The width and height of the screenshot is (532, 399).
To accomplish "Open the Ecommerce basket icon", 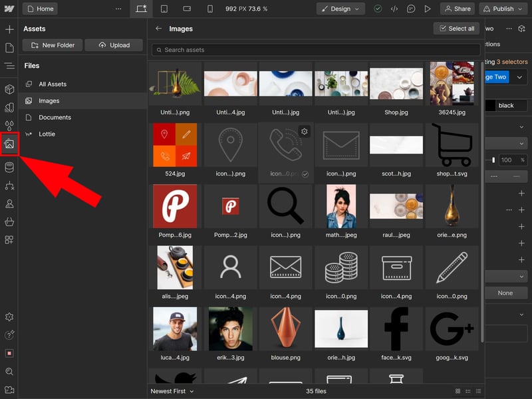I will click(x=9, y=221).
